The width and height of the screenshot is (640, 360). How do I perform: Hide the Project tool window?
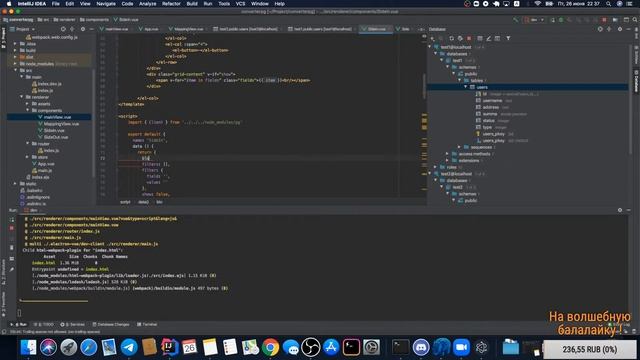coord(91,29)
